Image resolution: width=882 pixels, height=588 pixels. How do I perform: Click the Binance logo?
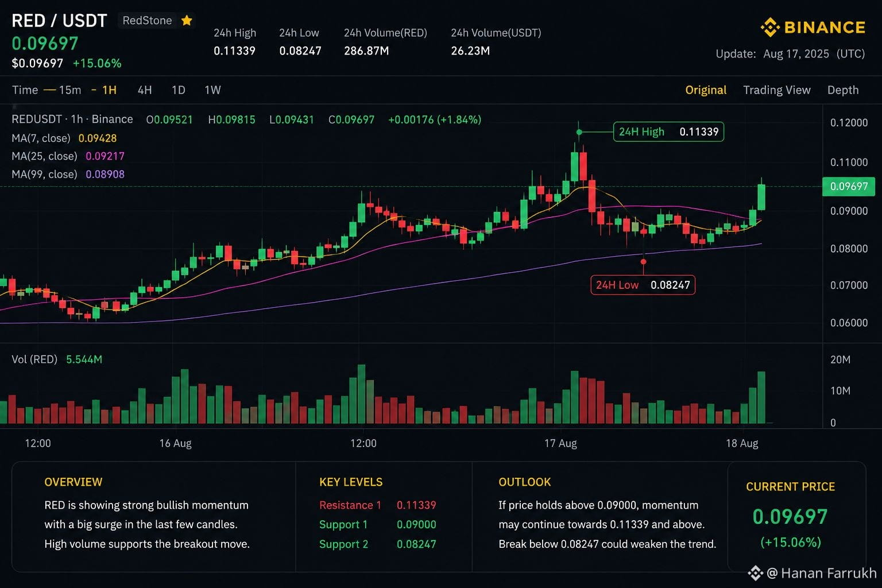pos(813,27)
